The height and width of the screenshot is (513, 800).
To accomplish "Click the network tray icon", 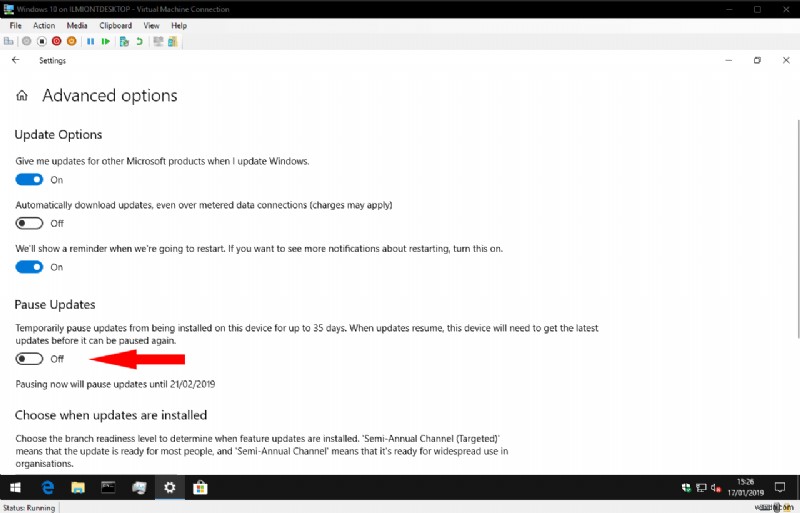I will [702, 488].
